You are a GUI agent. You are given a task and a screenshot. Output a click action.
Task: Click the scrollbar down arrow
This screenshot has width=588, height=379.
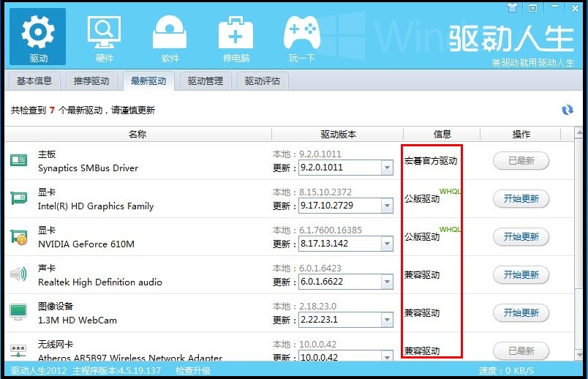[x=579, y=354]
